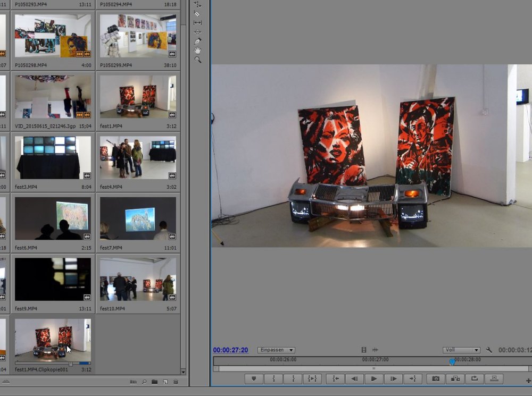Select the fest3.MP4 thumbnail

(x=53, y=158)
